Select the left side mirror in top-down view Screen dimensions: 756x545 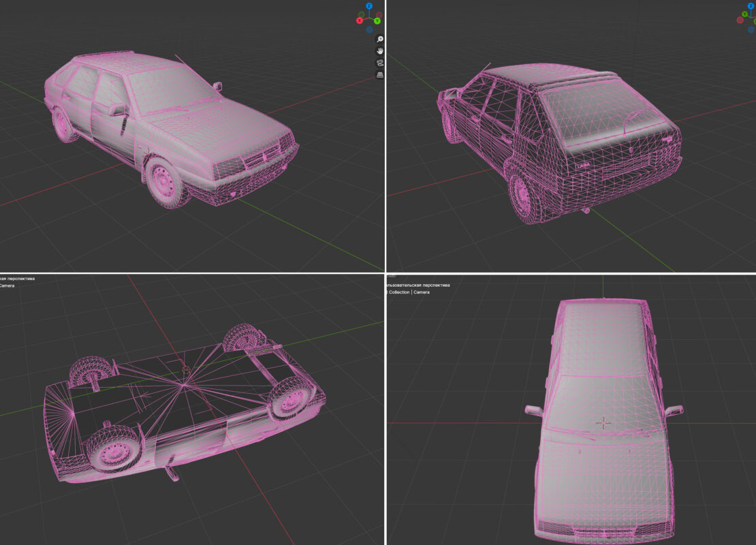[533, 410]
